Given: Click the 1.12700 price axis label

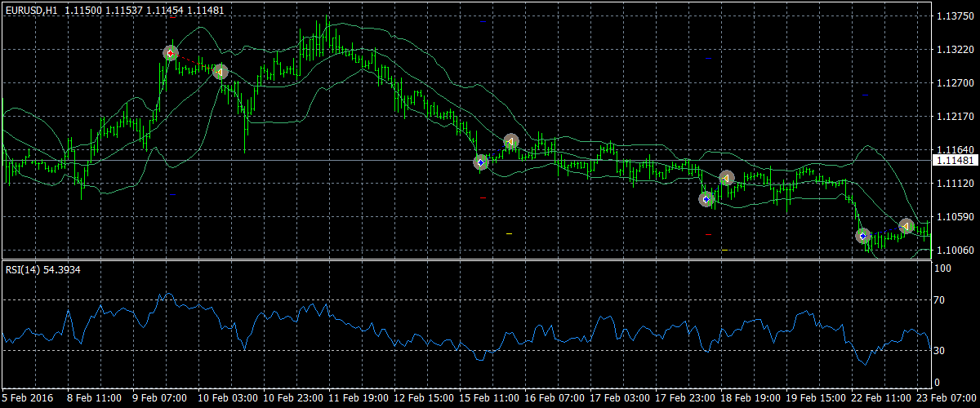Looking at the screenshot, I should point(954,83).
